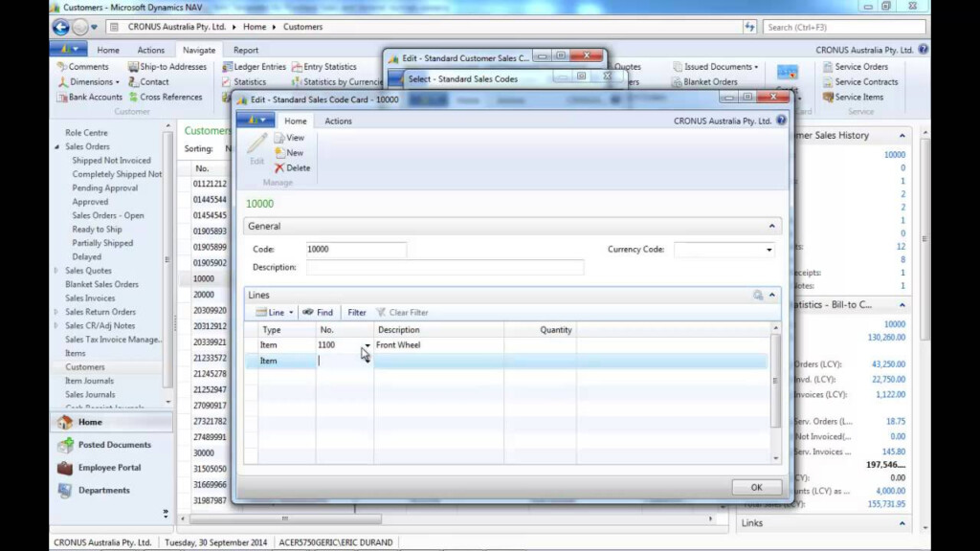Click customer number 20000 row
Screen dimensions: 980x551
204,295
